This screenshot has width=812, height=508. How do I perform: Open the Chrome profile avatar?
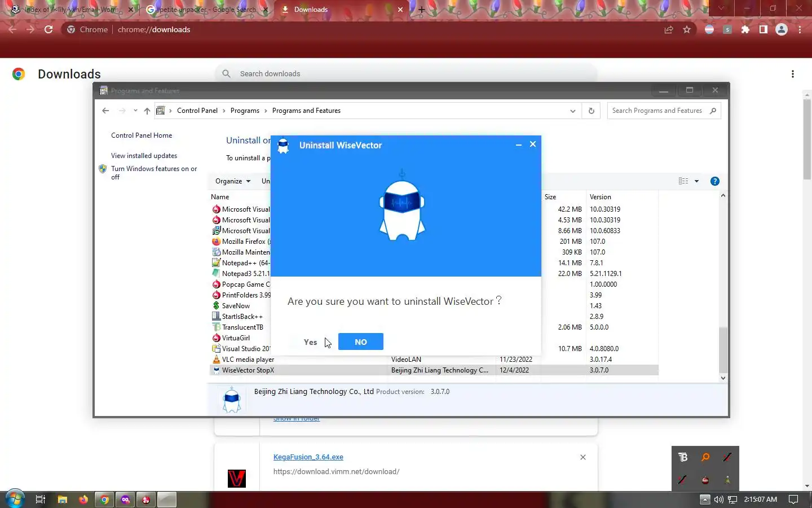(782, 29)
